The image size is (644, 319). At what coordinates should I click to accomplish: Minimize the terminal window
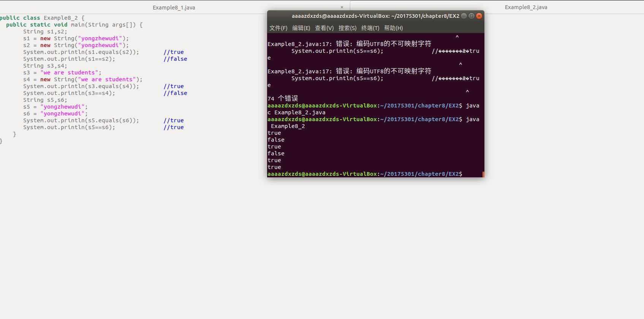click(464, 16)
